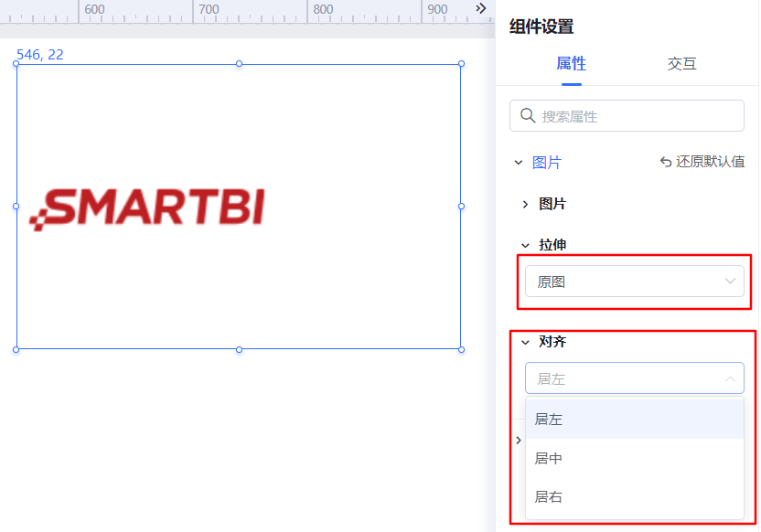Screen dimensions: 761x532
Task: Click the 546, 22 position label
Action: (40, 54)
